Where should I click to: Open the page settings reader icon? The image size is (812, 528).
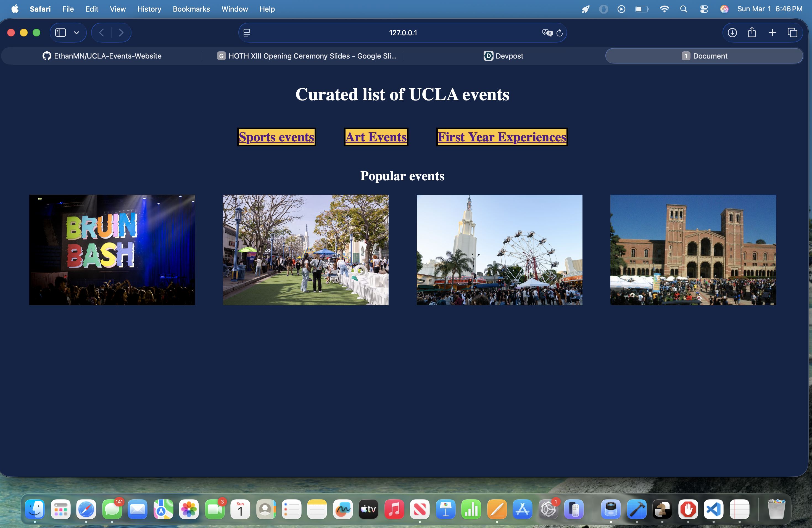click(247, 33)
